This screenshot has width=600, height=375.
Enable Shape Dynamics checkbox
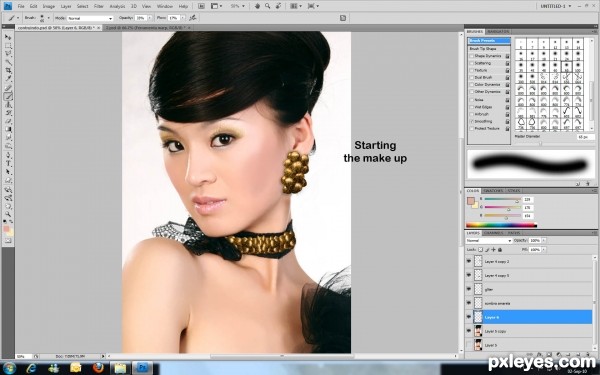click(x=472, y=56)
